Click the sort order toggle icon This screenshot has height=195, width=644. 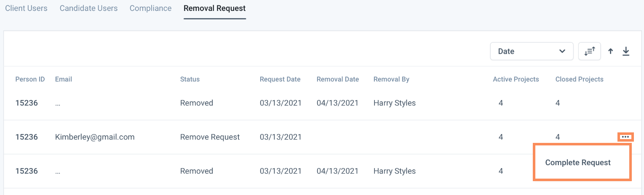[x=589, y=51]
